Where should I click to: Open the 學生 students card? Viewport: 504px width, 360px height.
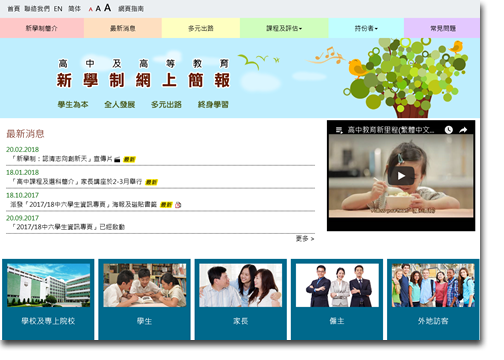(144, 299)
